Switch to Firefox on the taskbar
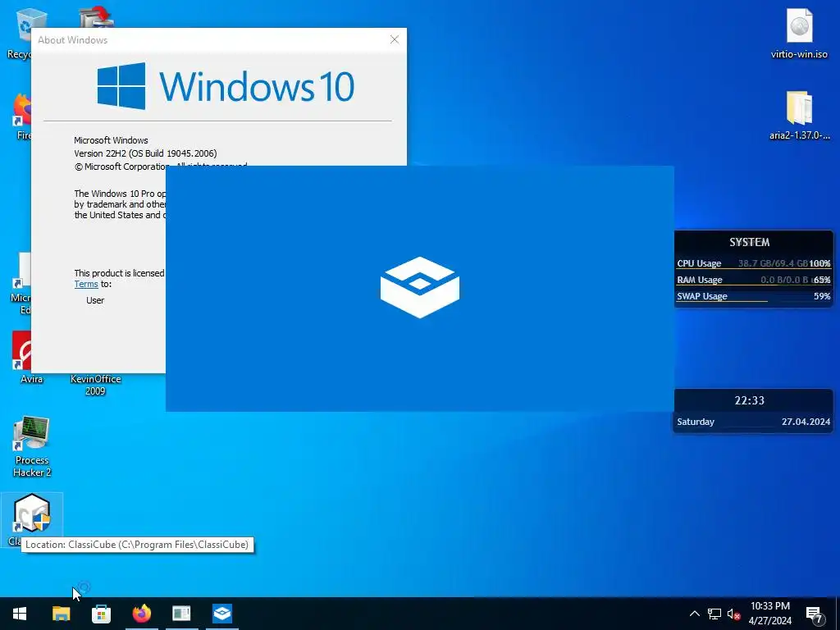The image size is (840, 630). (141, 614)
